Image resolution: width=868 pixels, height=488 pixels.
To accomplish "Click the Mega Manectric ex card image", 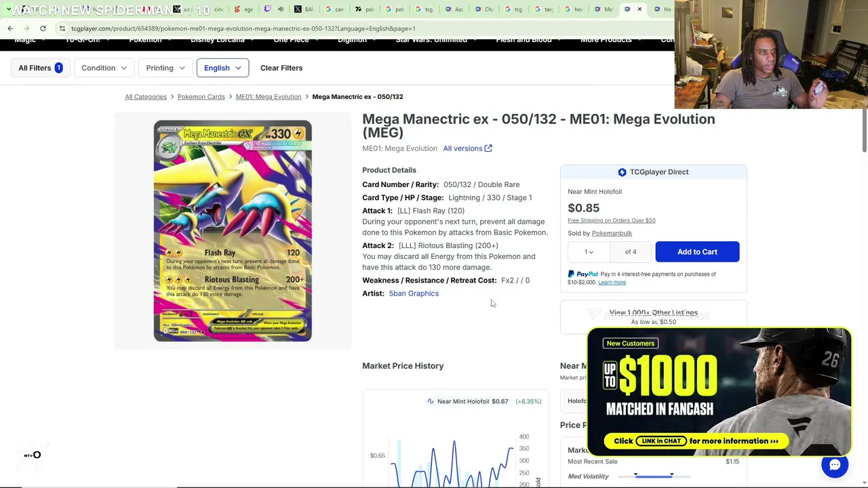I will coord(233,231).
